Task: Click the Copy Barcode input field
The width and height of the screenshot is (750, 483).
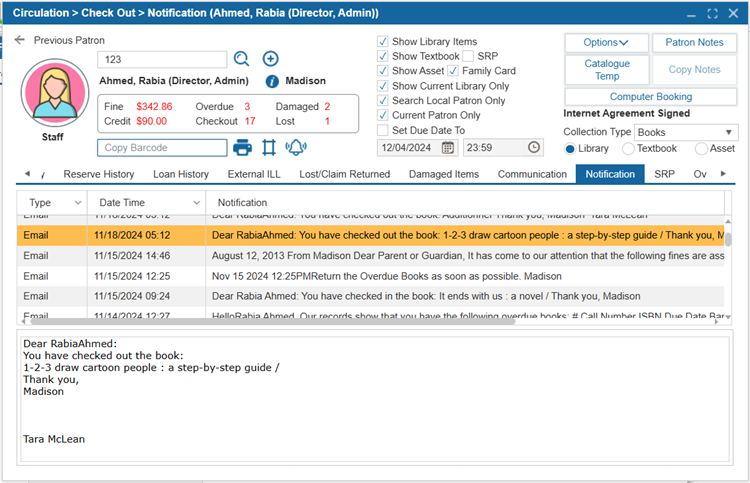Action: click(162, 147)
